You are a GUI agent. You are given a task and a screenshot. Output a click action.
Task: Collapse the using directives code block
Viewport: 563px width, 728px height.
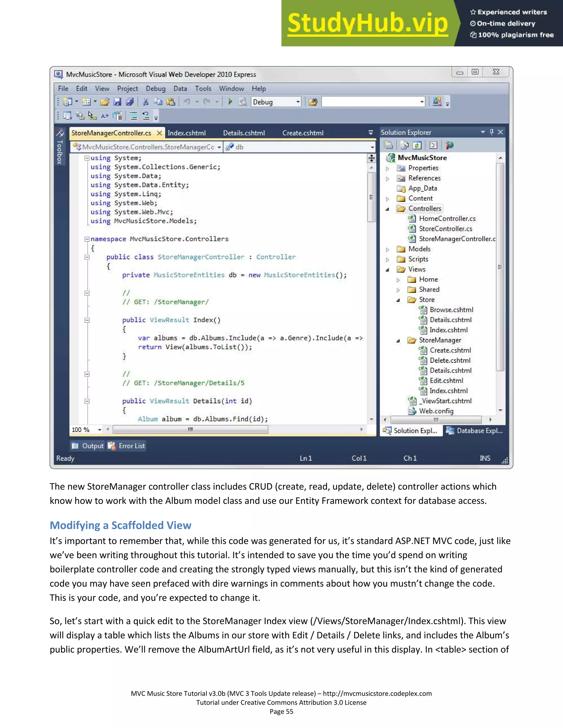pyautogui.click(x=87, y=158)
